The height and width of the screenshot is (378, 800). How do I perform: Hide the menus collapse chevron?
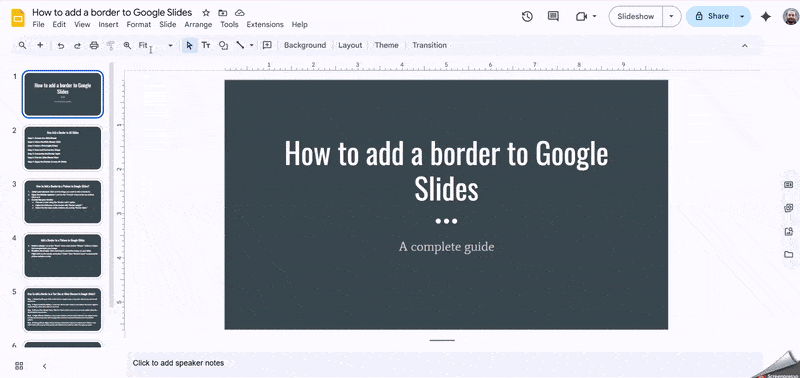point(744,45)
